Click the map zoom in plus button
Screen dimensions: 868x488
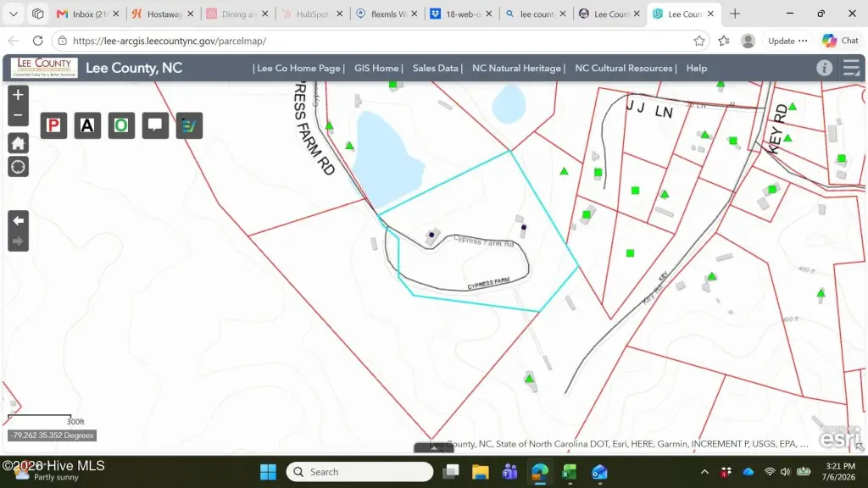18,95
